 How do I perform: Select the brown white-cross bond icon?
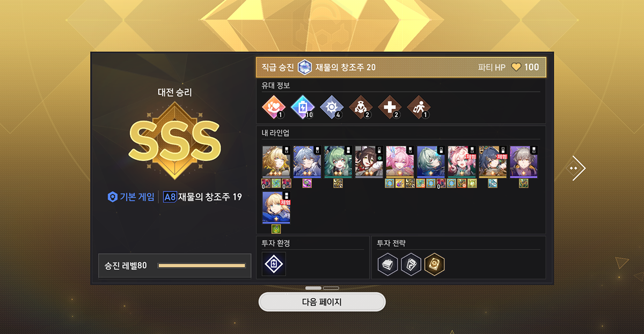(389, 107)
